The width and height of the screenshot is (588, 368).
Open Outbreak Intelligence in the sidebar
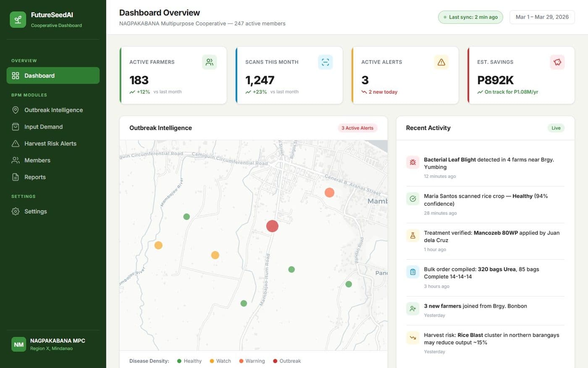pos(53,110)
